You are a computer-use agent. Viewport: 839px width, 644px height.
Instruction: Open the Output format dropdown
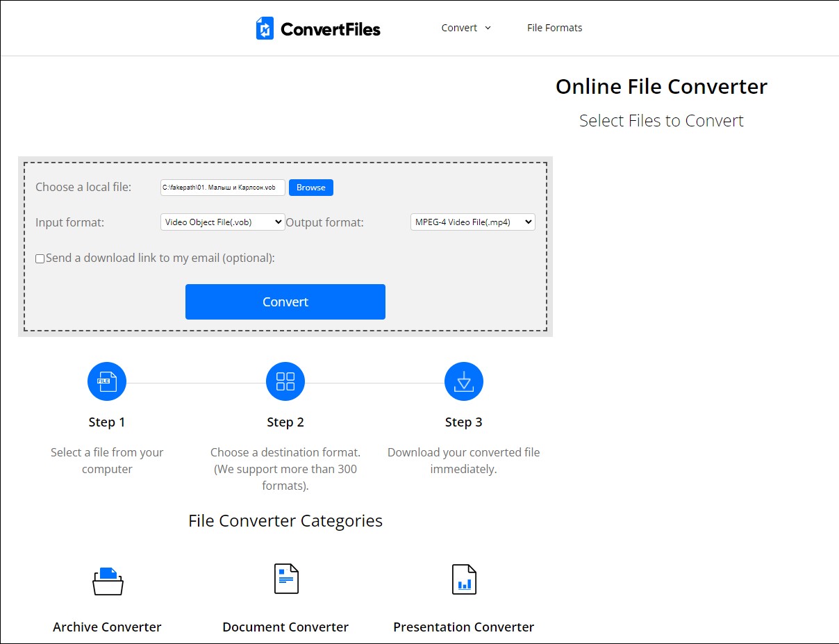pyautogui.click(x=473, y=222)
